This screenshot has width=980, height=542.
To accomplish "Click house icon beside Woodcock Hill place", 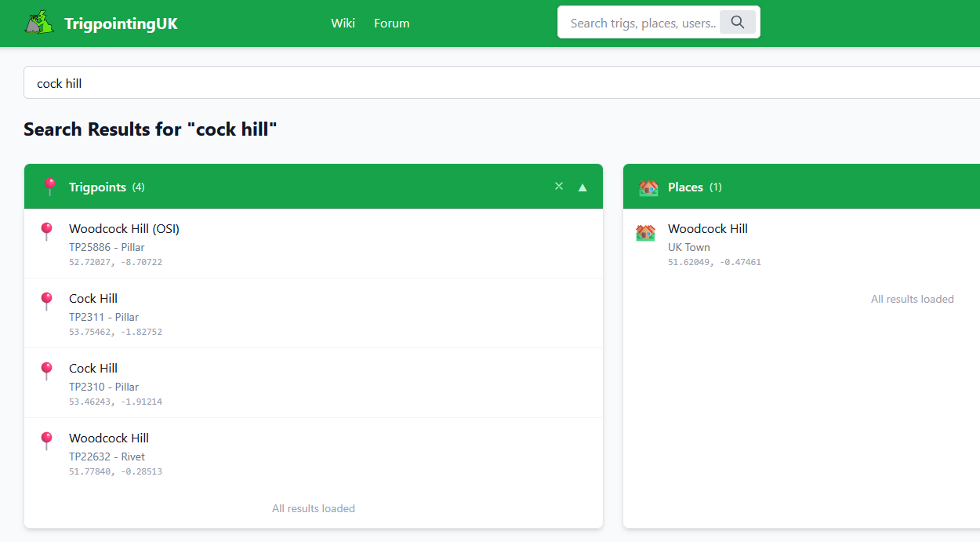I will 645,232.
